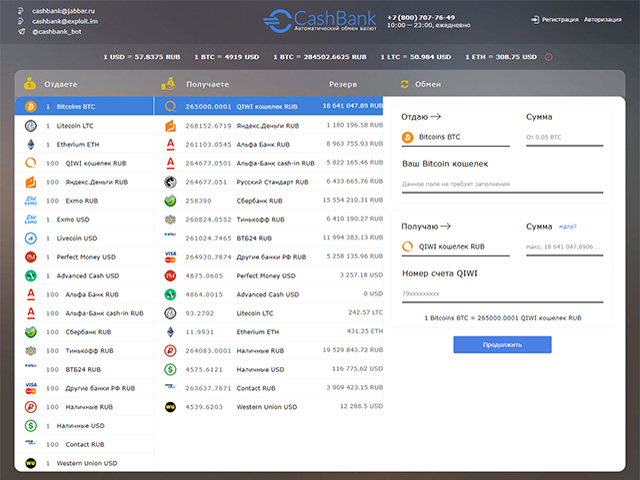Viewport: 640px width, 480px height.
Task: Click the Ваш Bitcoin кошелек field
Action: pyautogui.click(x=502, y=184)
